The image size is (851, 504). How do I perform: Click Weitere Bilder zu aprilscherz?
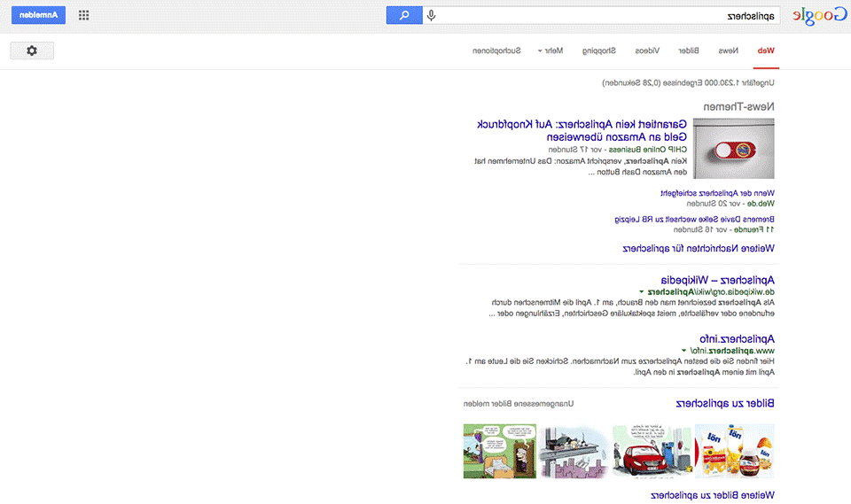(x=713, y=495)
